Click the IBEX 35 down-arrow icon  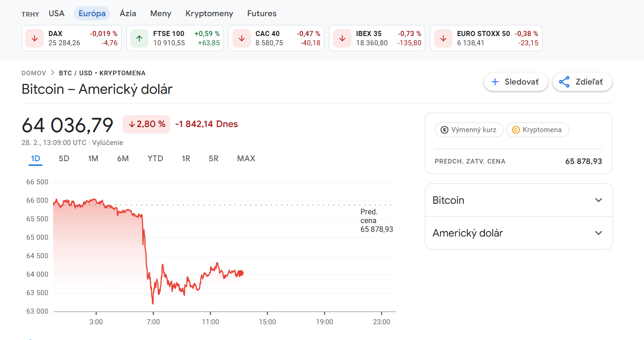[342, 38]
